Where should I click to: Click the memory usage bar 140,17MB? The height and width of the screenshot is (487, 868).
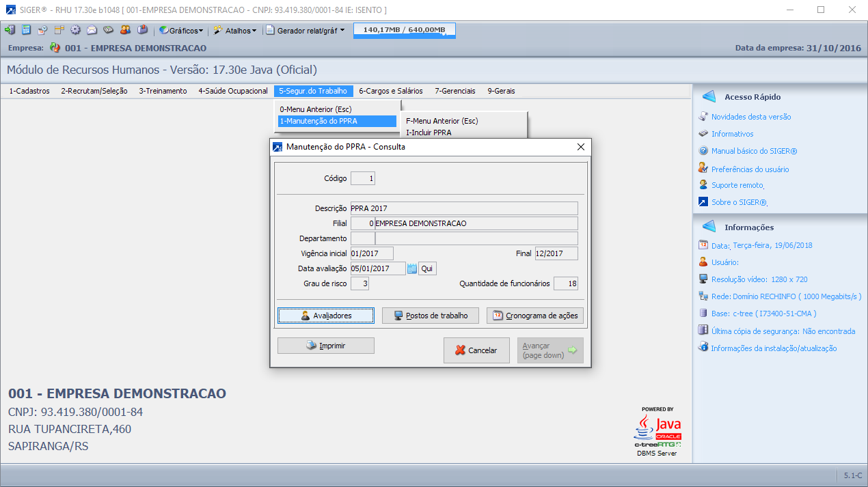tap(405, 30)
